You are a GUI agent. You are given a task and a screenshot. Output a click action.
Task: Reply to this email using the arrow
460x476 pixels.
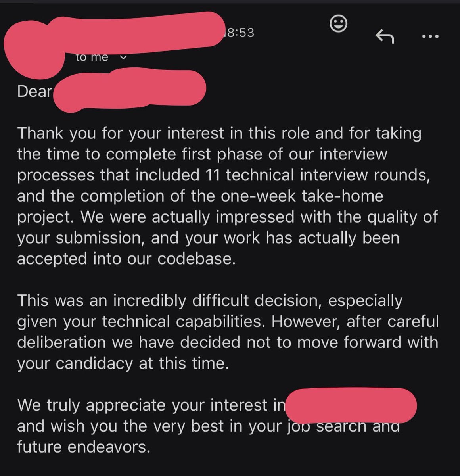pyautogui.click(x=384, y=37)
